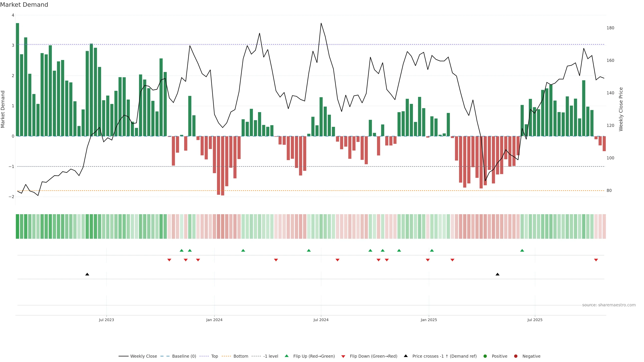Click the Jul 2025 axis label

(x=535, y=320)
